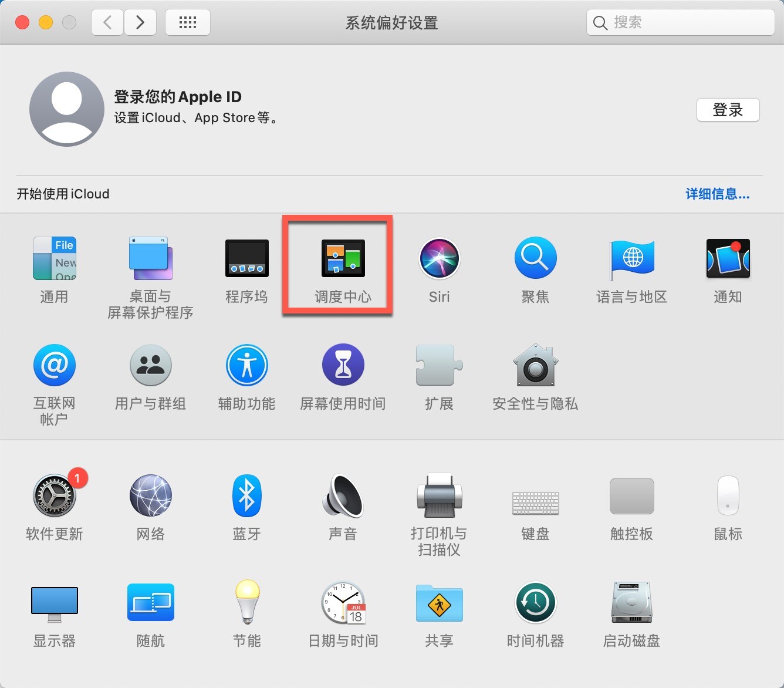This screenshot has width=784, height=688.
Task: Go back with the left arrow button
Action: [107, 23]
